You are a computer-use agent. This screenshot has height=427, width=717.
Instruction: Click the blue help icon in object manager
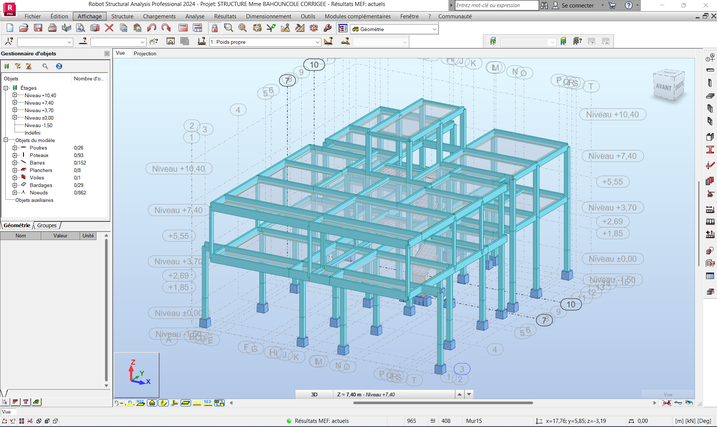pos(59,66)
